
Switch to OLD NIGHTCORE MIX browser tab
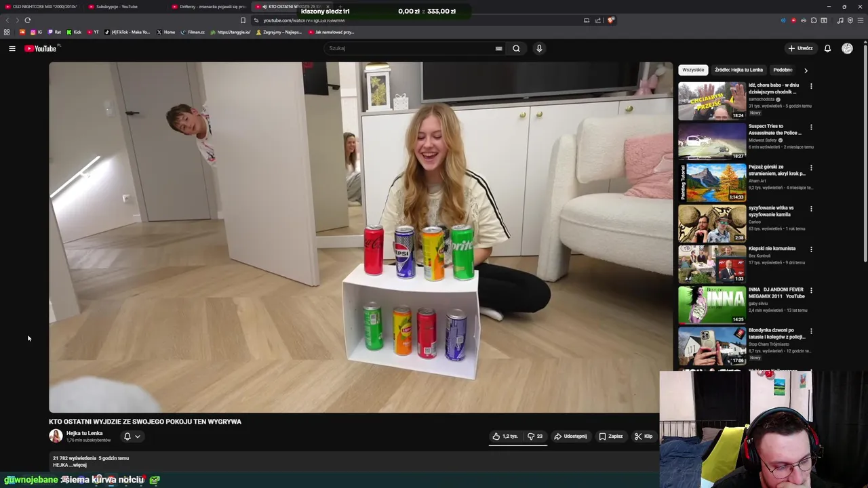41,7
